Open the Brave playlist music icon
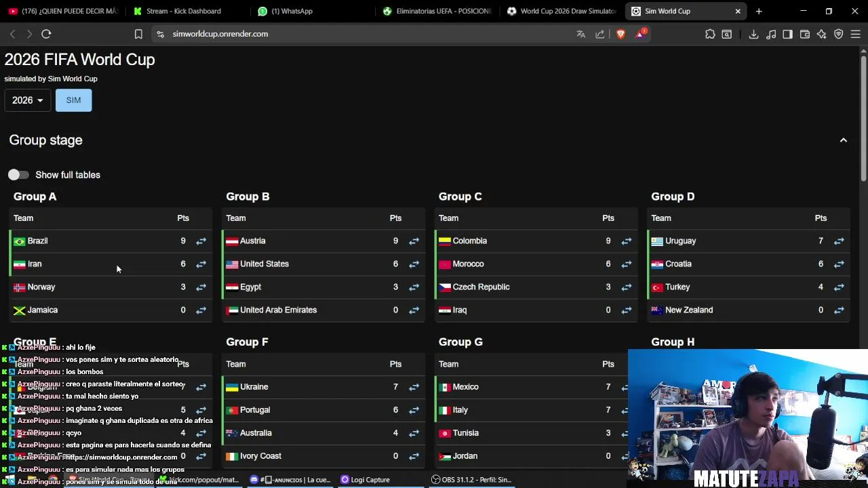Viewport: 868px width, 488px height. [x=771, y=34]
